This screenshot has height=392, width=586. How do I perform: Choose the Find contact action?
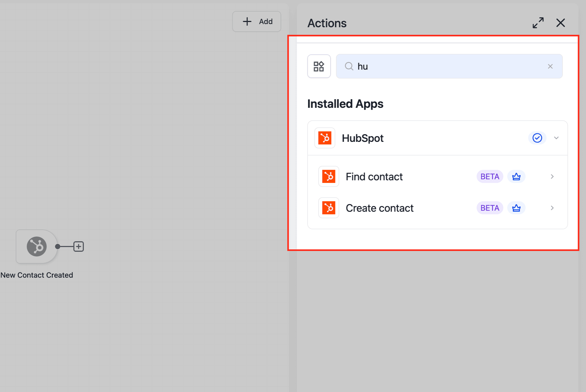[438, 177]
